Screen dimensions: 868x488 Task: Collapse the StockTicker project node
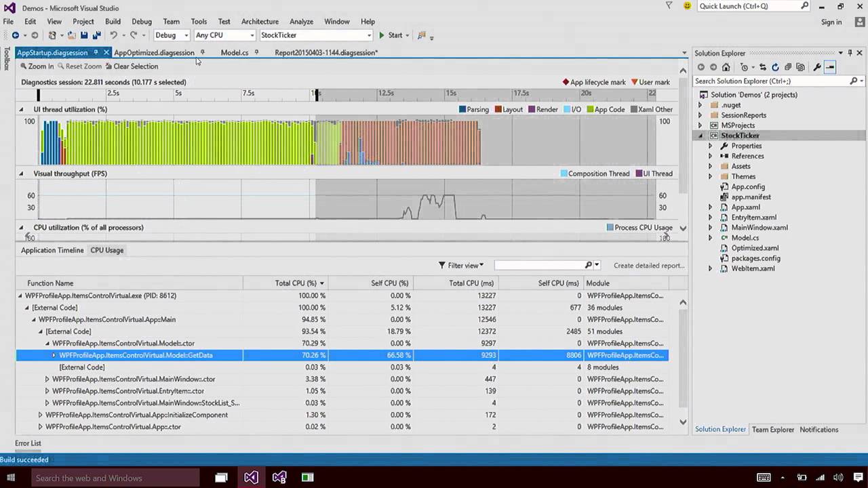click(x=701, y=136)
